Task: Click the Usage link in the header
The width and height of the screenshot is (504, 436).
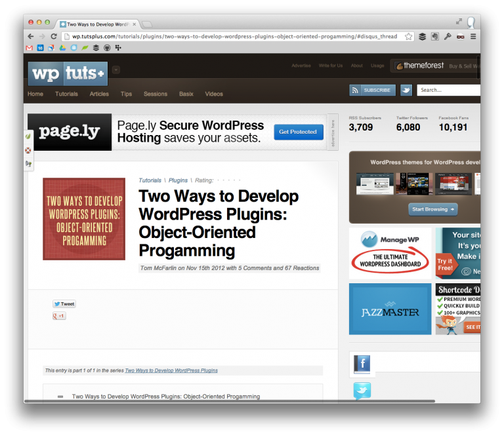Action: [x=377, y=66]
